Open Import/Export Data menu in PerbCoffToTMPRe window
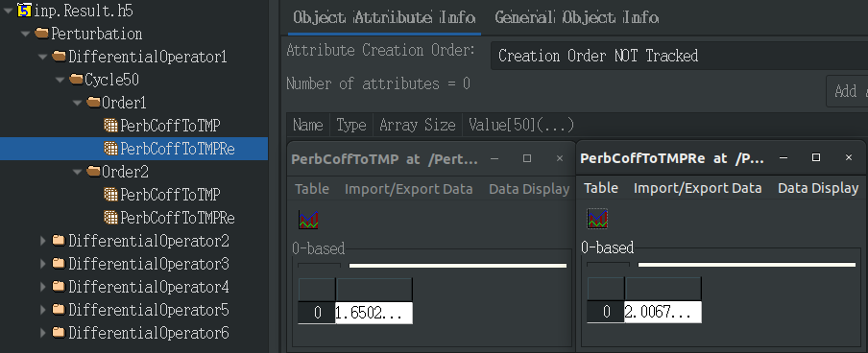The image size is (868, 353). point(697,188)
